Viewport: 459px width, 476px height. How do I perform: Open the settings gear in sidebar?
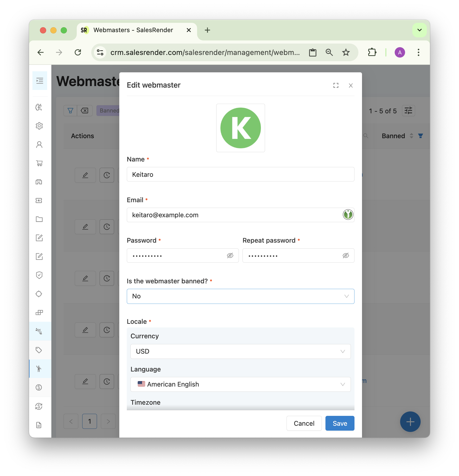pyautogui.click(x=39, y=126)
